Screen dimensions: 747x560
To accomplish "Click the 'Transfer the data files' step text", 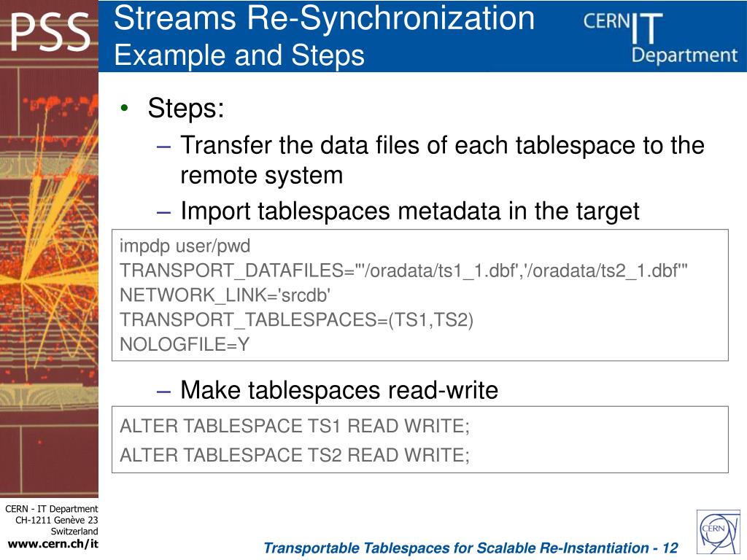I will pyautogui.click(x=442, y=160).
